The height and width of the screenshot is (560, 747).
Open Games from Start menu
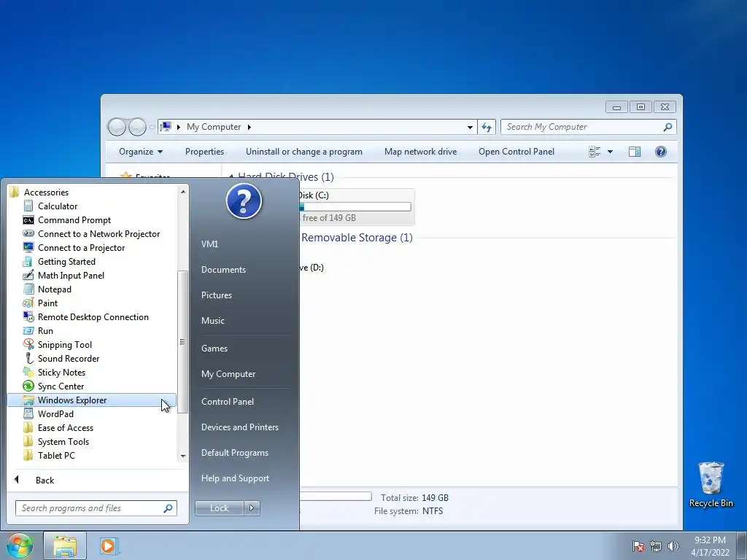point(214,348)
